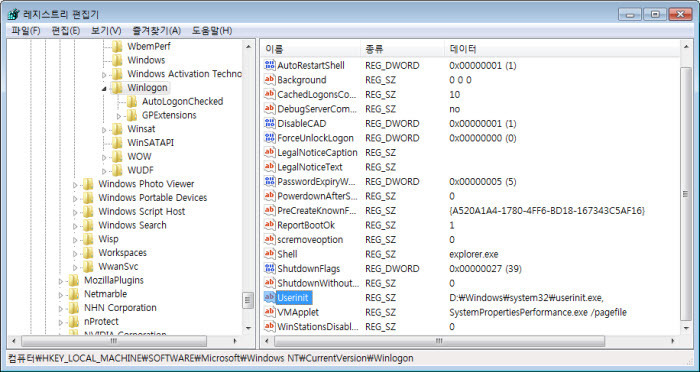Open the 편집(E) menu

coord(66,31)
